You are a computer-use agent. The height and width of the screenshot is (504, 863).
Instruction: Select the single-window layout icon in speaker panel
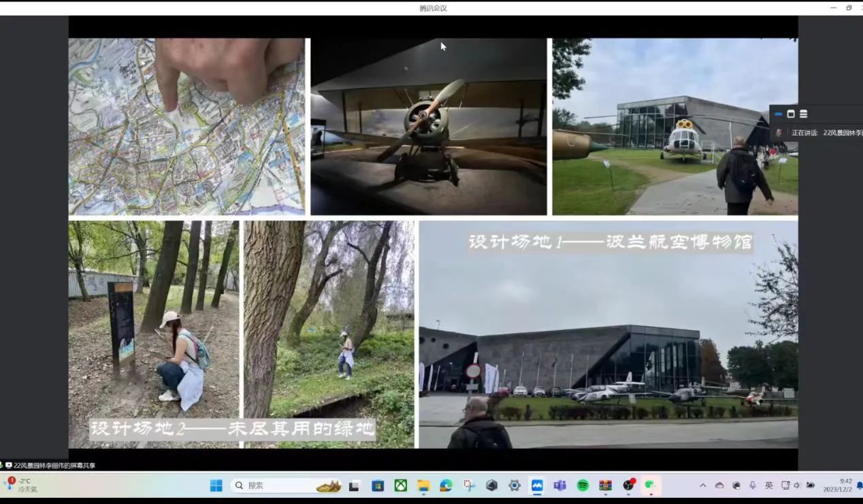(x=791, y=114)
